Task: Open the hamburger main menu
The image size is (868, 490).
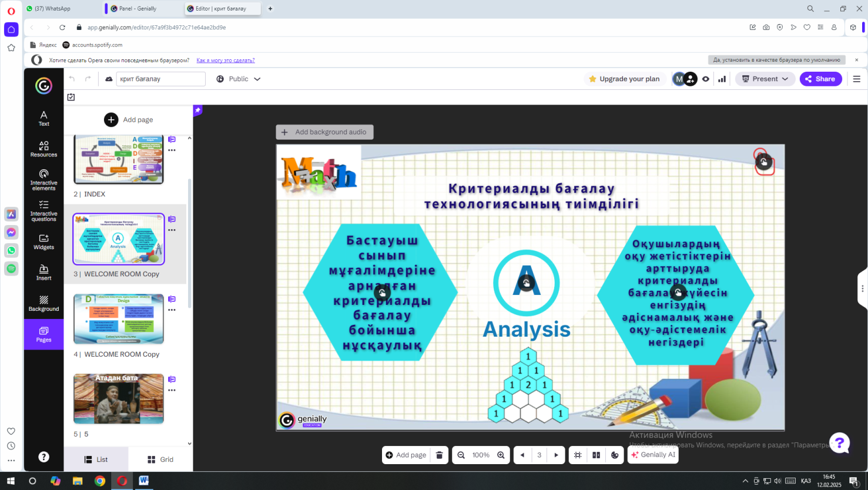Action: pos(856,79)
